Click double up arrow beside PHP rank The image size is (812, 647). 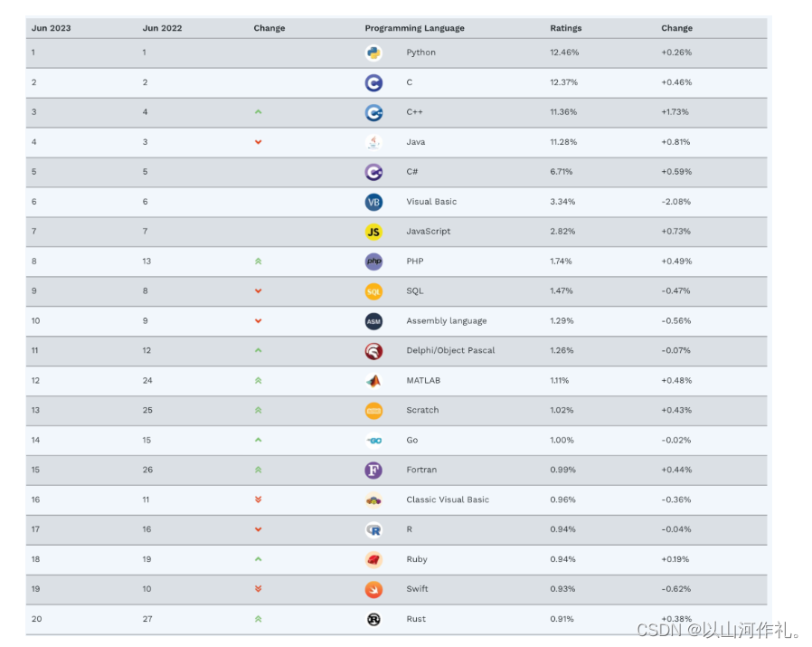click(258, 262)
